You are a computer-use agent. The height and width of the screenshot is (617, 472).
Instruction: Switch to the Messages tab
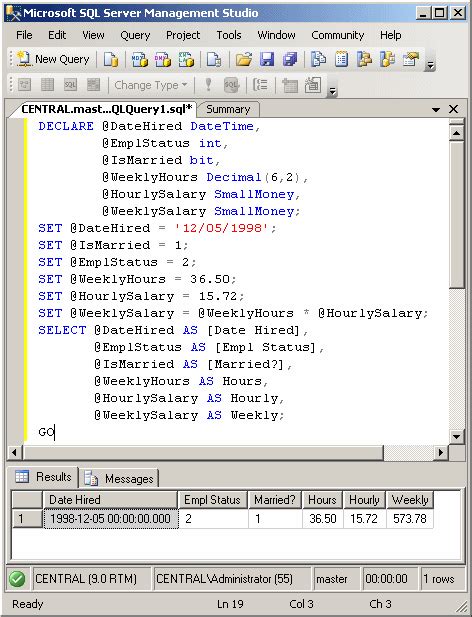[119, 478]
